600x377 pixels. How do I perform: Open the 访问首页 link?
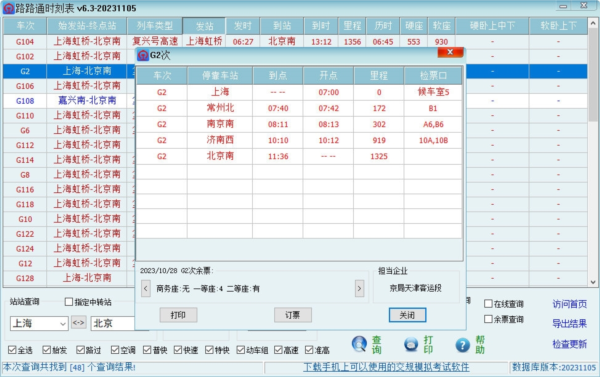click(x=569, y=304)
